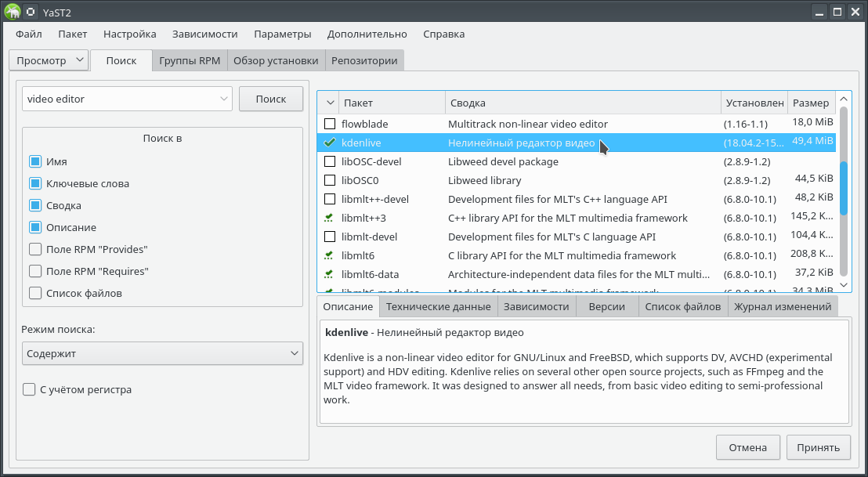
Task: Sort by Пакет column header
Action: 392,103
